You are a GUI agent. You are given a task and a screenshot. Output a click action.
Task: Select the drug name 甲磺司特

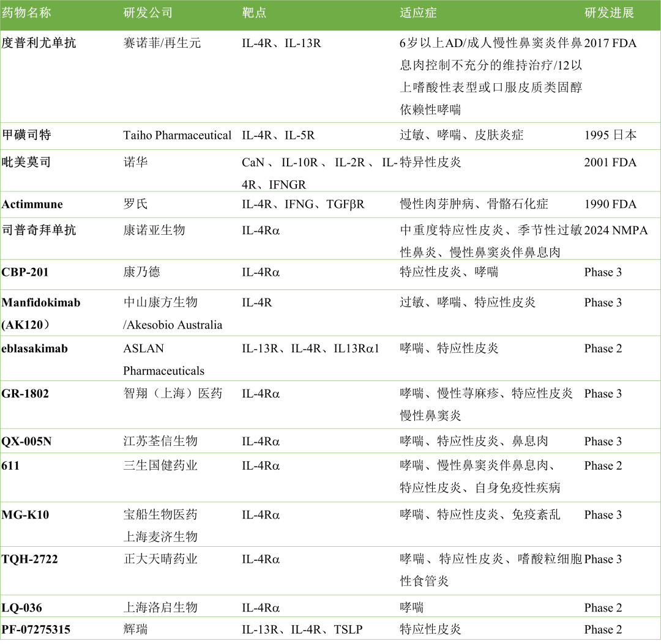[26, 135]
